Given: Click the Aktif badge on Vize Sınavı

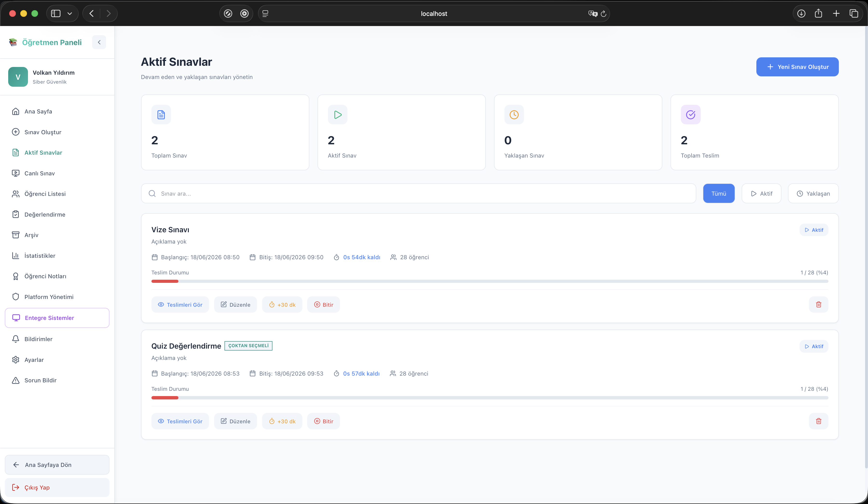Looking at the screenshot, I should [x=814, y=230].
